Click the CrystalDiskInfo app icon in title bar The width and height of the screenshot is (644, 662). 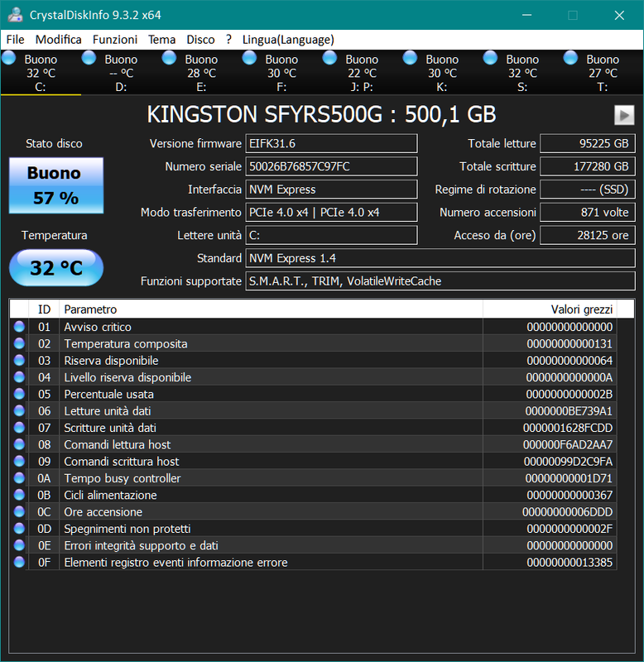(15, 15)
